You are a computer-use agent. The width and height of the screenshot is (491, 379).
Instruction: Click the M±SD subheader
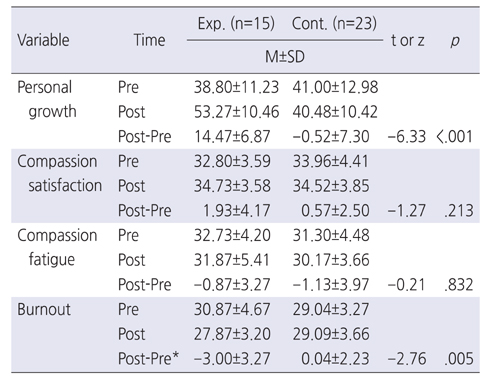[x=285, y=57]
